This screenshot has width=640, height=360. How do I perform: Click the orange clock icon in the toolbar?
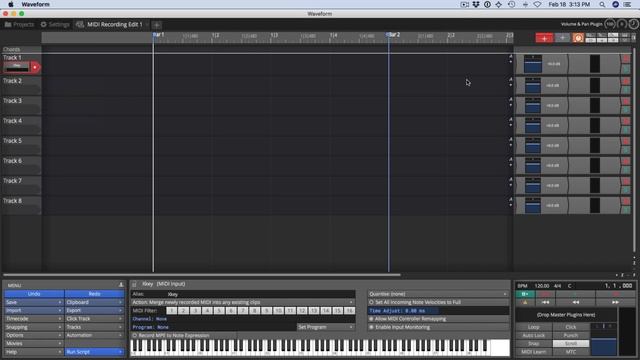point(578,38)
